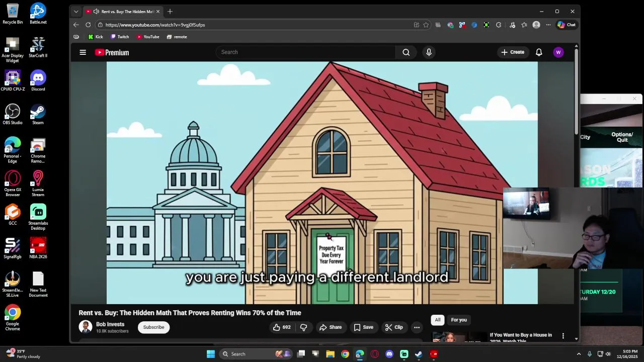Open New Text Document on desktop
The image size is (644, 362).
click(38, 284)
